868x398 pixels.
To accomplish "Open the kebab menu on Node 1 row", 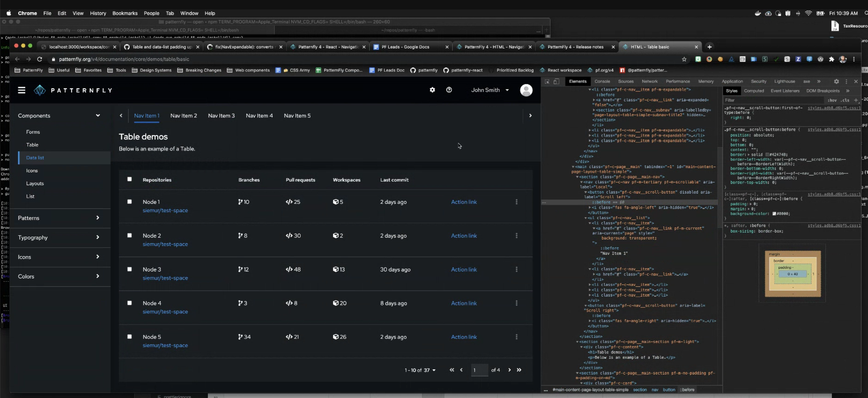I will tap(517, 202).
